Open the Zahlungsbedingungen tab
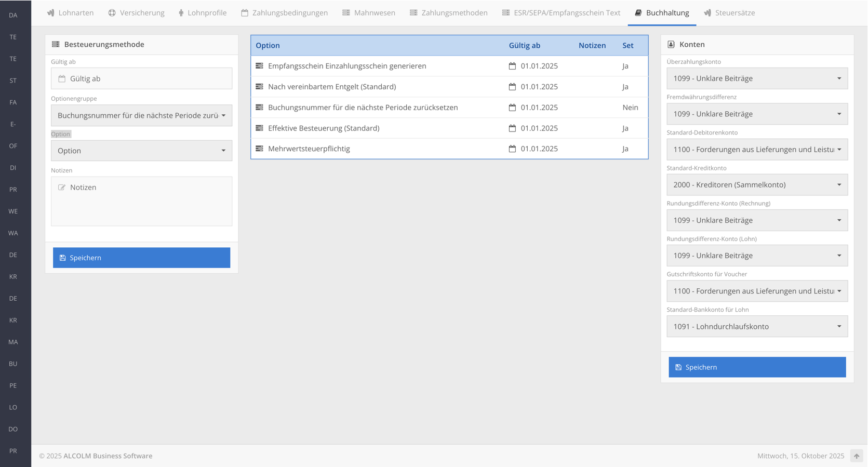The image size is (868, 467). pyautogui.click(x=285, y=13)
